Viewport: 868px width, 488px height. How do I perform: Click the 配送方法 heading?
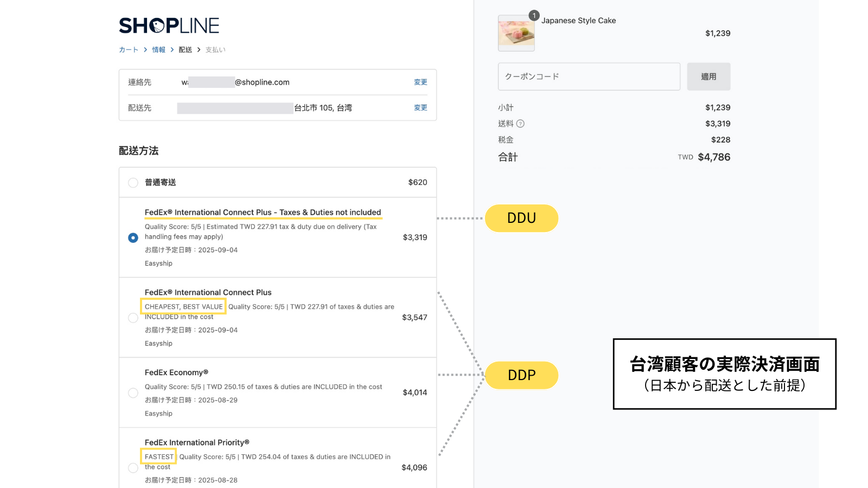(x=138, y=151)
